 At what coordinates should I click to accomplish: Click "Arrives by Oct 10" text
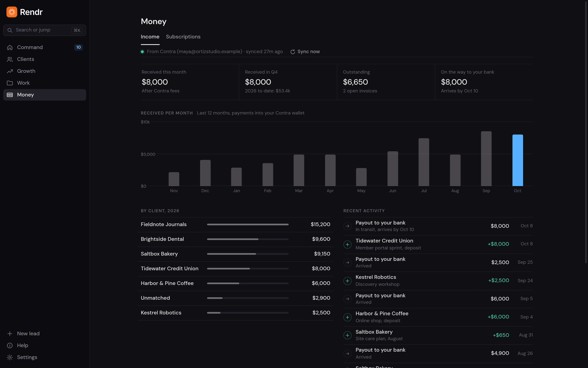pos(460,91)
